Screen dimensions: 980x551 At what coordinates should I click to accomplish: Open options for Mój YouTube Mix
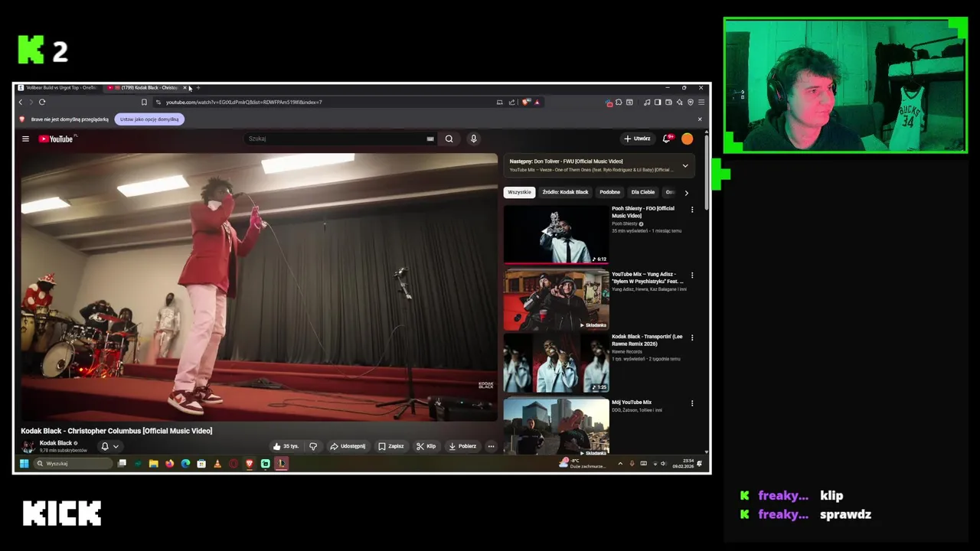[x=692, y=403]
